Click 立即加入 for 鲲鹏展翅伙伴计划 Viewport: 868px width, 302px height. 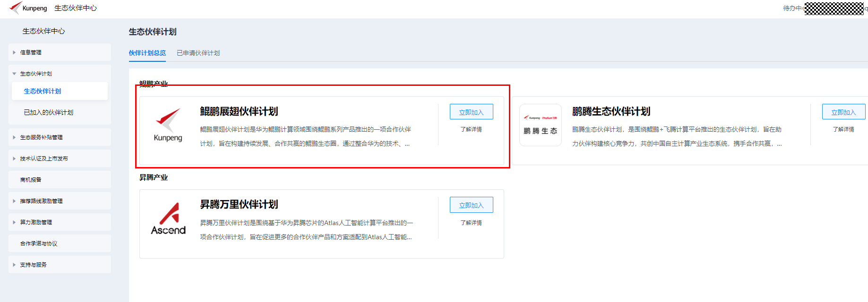coord(472,112)
